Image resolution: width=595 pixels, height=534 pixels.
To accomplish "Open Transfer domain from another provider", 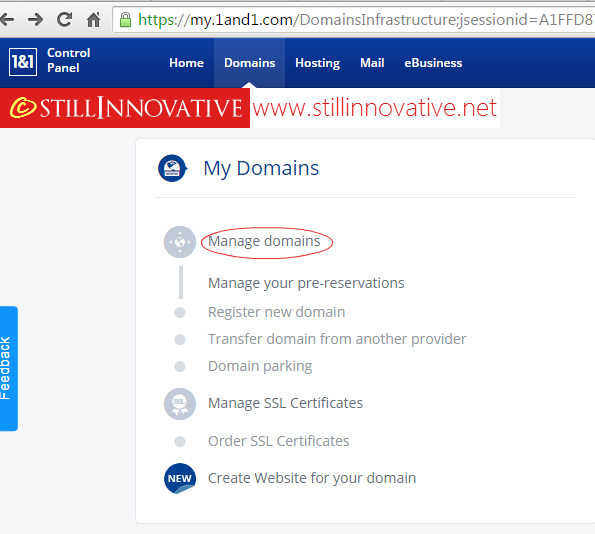I will (337, 339).
